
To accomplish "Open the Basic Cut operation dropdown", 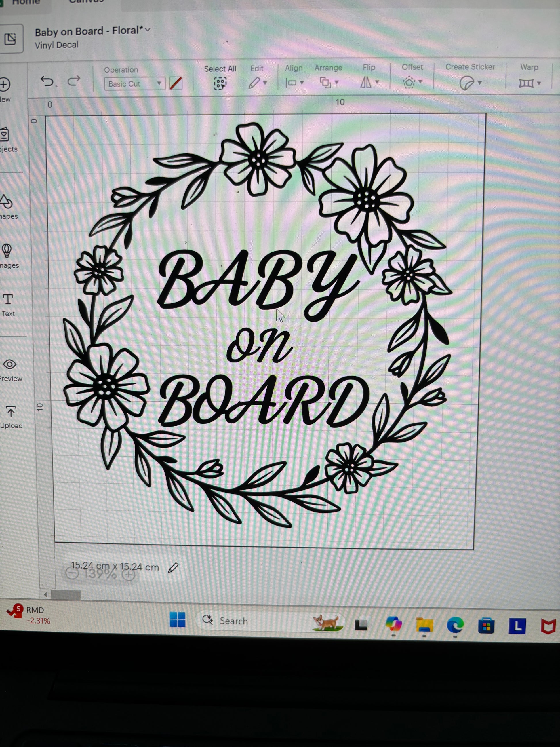I will pyautogui.click(x=134, y=84).
